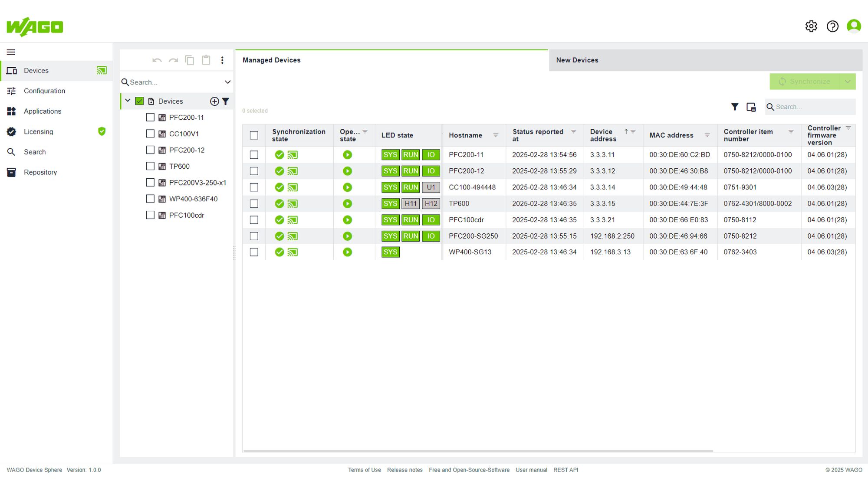Image resolution: width=868 pixels, height=488 pixels.
Task: Click the IO LED badge for PFC200-SG250
Action: point(431,236)
